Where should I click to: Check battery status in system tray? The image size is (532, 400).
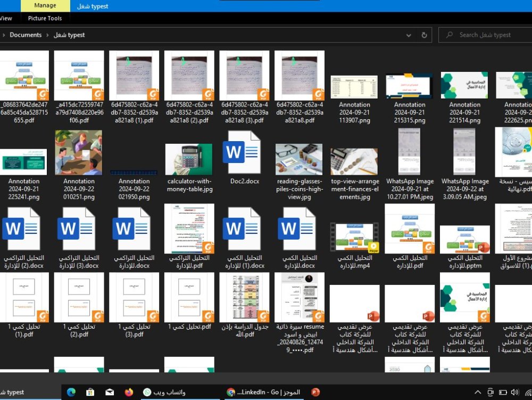click(x=503, y=392)
